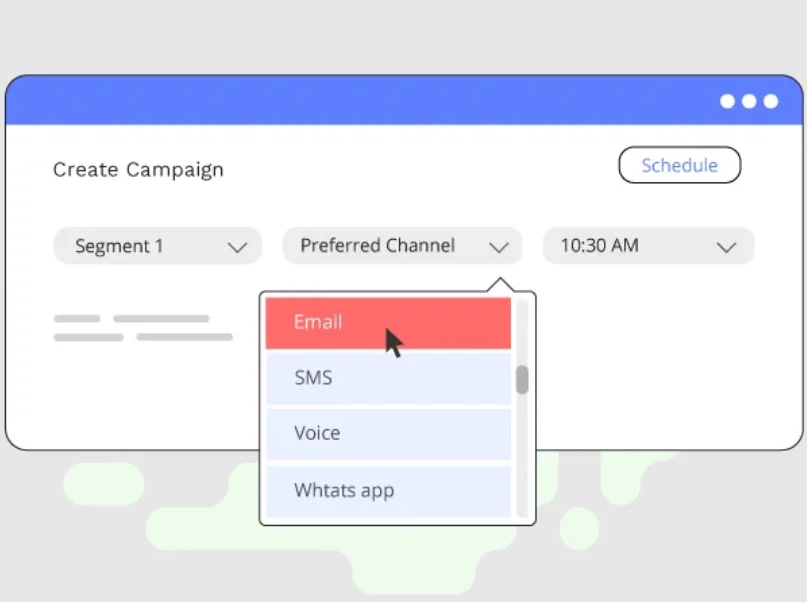The width and height of the screenshot is (807, 602).
Task: Click the chevron arrow beside 10:30 AM
Action: coord(726,247)
